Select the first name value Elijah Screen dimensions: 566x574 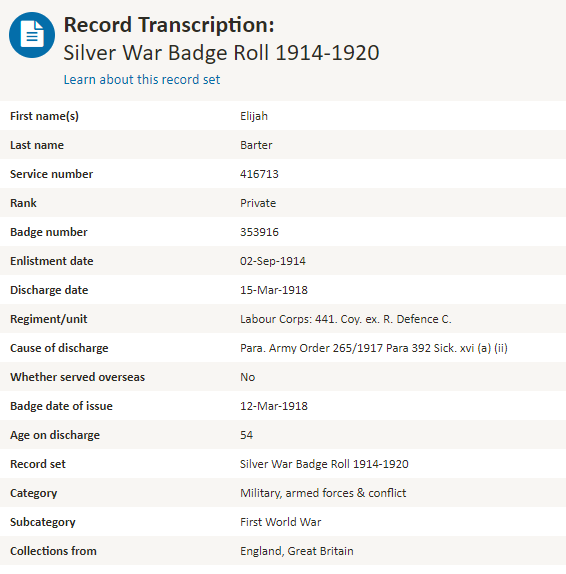(x=254, y=116)
